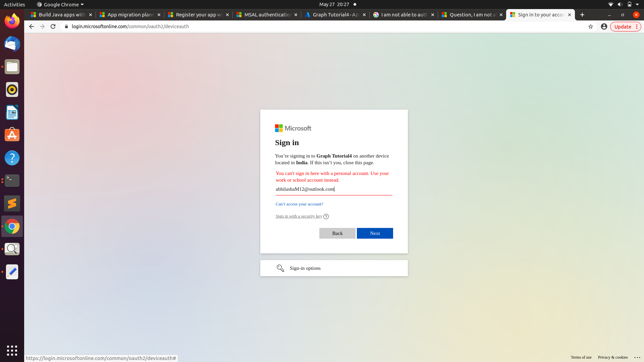
Task: Choose 'Sign in with a security key'
Action: (x=299, y=216)
